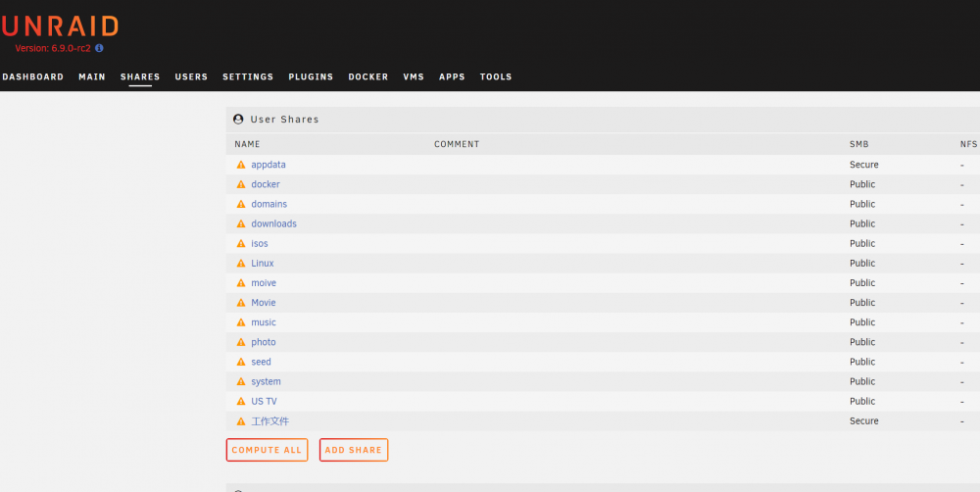
Task: Open the system share
Action: [267, 381]
